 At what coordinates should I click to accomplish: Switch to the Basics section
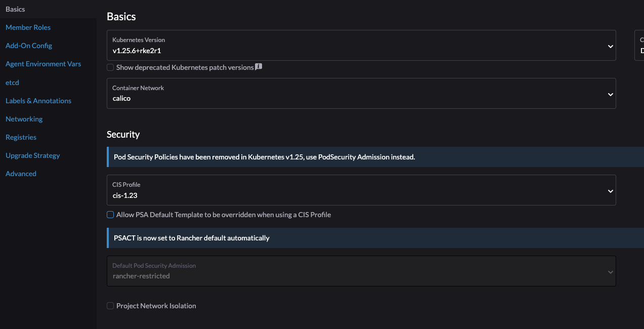click(16, 9)
